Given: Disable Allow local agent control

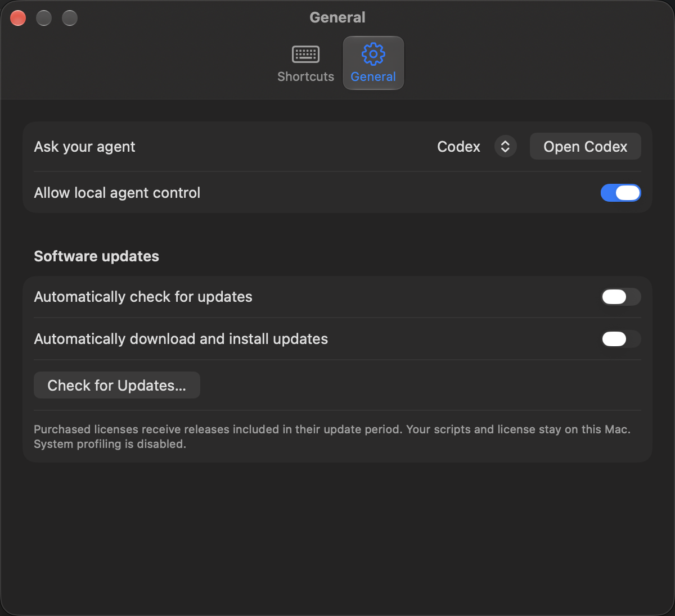Looking at the screenshot, I should [x=620, y=193].
